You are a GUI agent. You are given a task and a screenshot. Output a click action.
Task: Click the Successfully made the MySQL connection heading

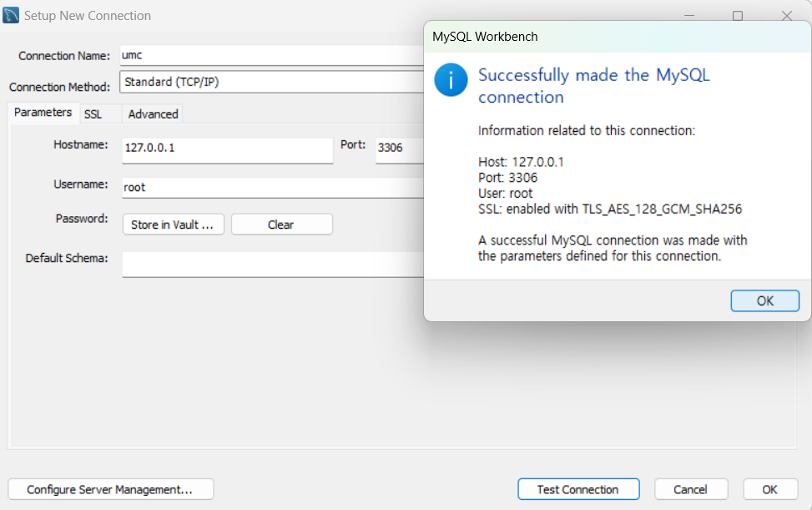(x=593, y=86)
